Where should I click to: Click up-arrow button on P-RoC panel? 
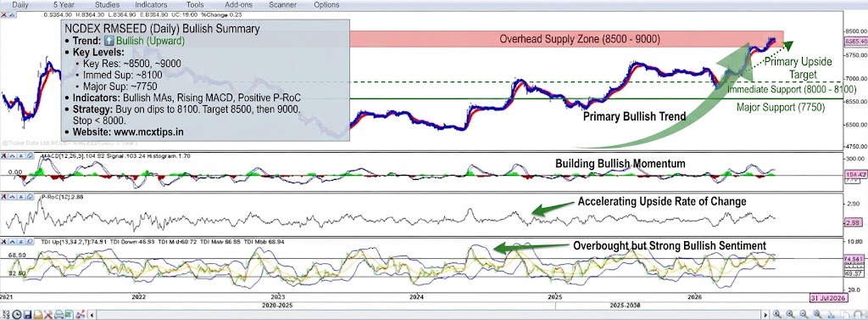pyautogui.click(x=12, y=196)
